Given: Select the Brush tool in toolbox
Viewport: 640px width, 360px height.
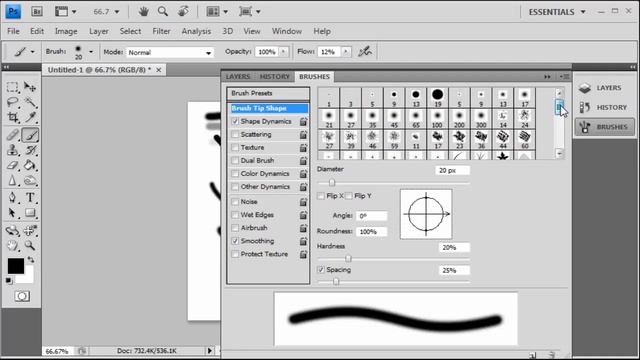Looking at the screenshot, I should pos(30,135).
